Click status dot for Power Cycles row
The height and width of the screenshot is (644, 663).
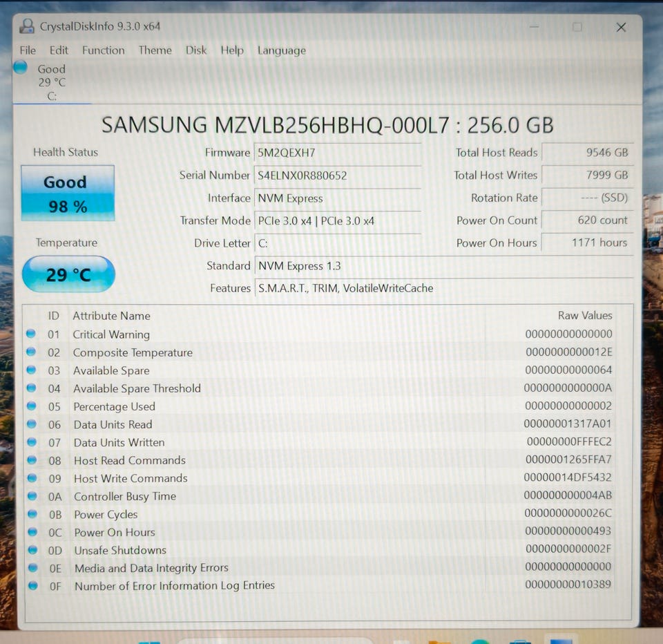pos(32,513)
